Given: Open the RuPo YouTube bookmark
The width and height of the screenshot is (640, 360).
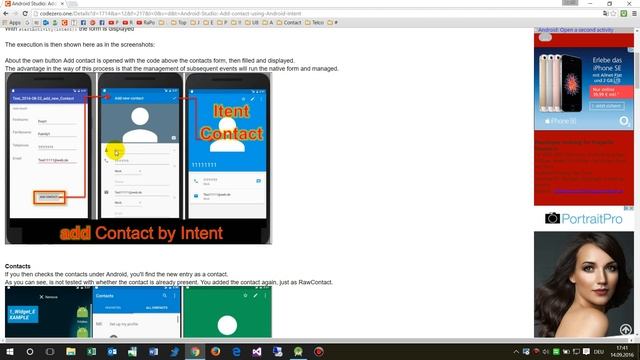Looking at the screenshot, I should [146, 22].
